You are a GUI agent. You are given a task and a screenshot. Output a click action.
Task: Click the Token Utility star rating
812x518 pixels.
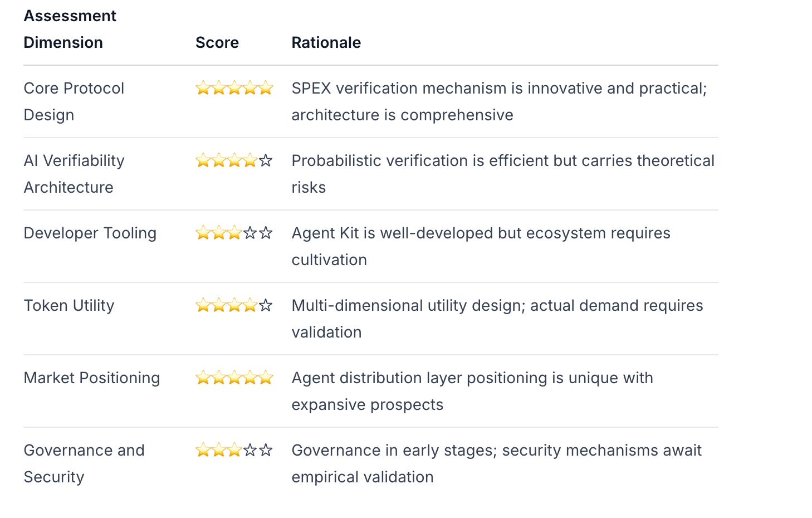pyautogui.click(x=234, y=305)
